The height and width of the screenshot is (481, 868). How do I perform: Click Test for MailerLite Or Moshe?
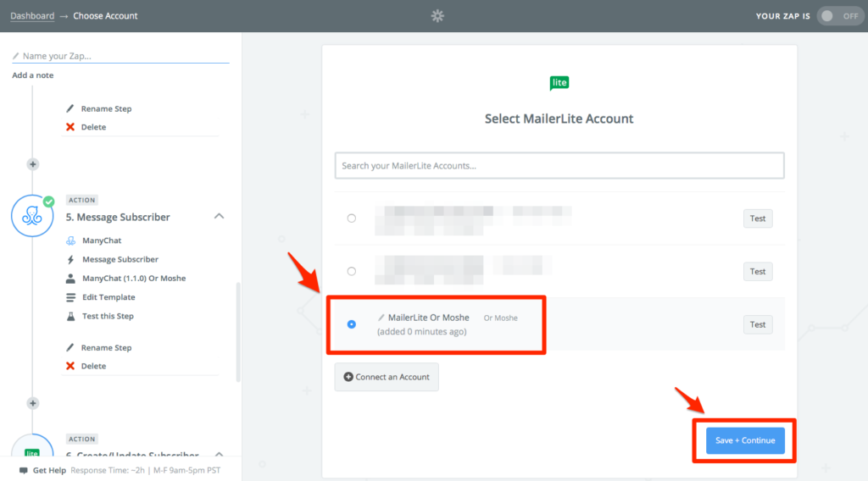coord(757,324)
